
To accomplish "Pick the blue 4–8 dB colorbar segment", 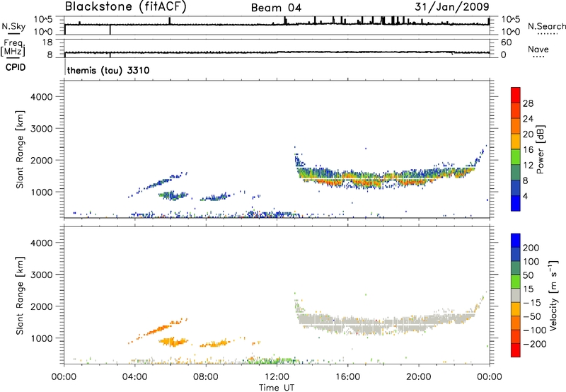I will (x=516, y=188).
